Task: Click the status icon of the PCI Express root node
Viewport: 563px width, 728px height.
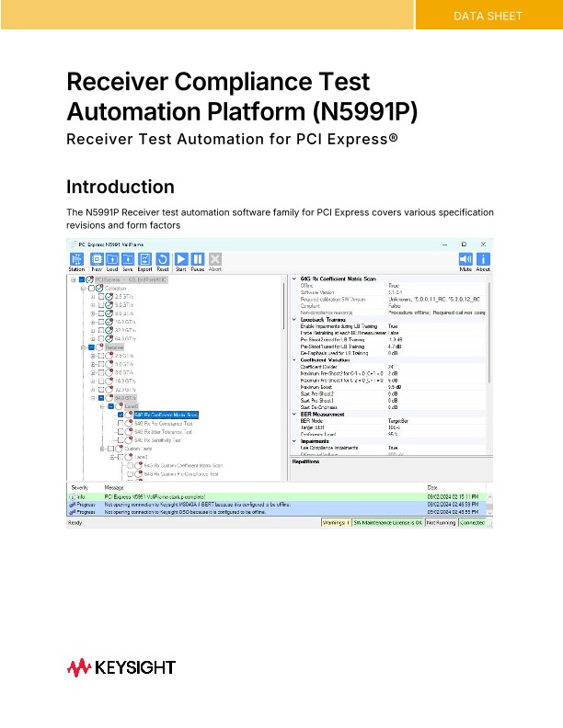Action: pos(89,280)
